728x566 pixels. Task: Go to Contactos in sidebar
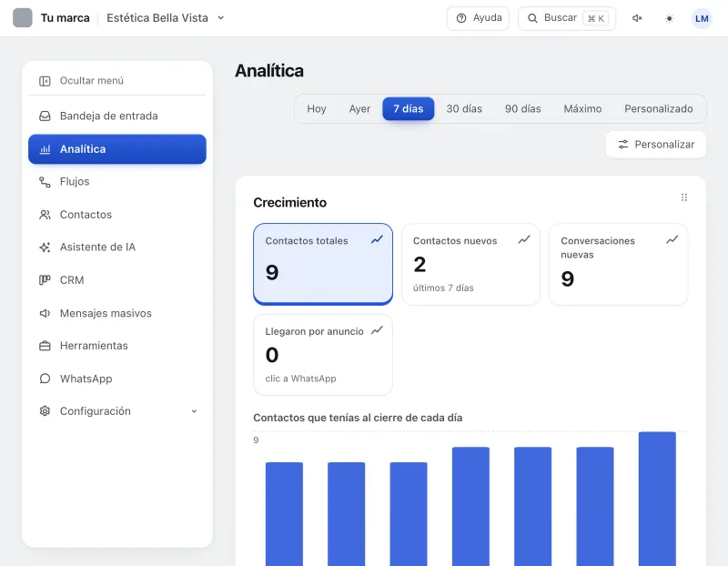pos(117,215)
